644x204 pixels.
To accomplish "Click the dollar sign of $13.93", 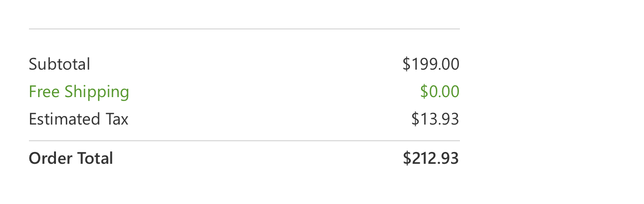I will point(415,119).
